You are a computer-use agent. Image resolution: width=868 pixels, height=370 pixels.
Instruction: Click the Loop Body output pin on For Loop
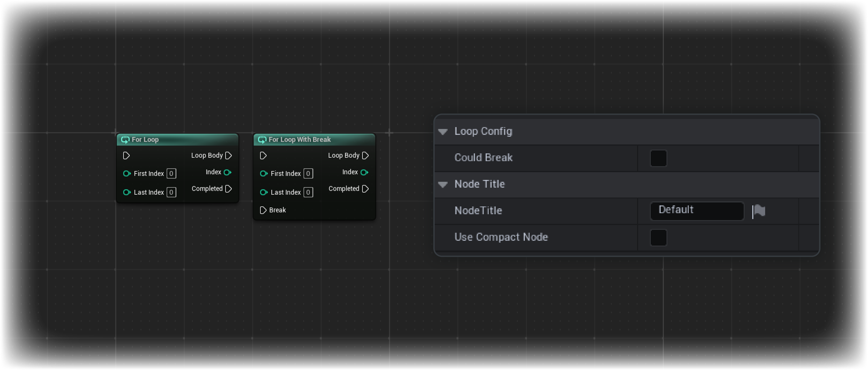[229, 156]
